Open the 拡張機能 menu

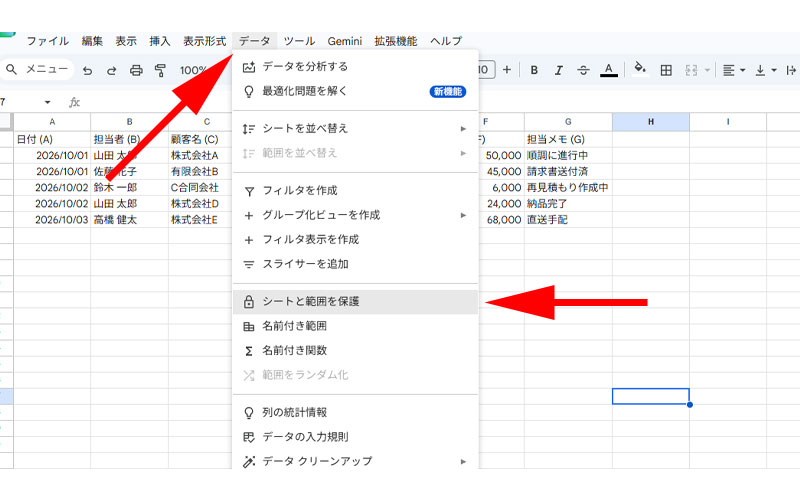396,41
